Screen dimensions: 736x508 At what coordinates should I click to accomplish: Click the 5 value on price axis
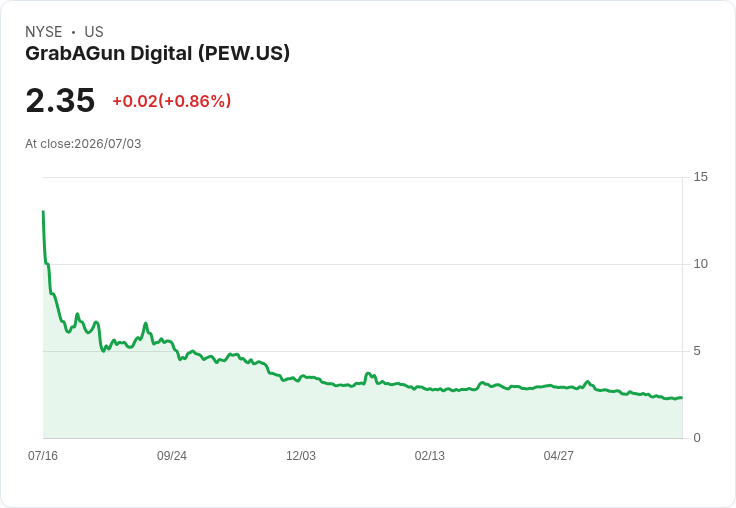697,351
